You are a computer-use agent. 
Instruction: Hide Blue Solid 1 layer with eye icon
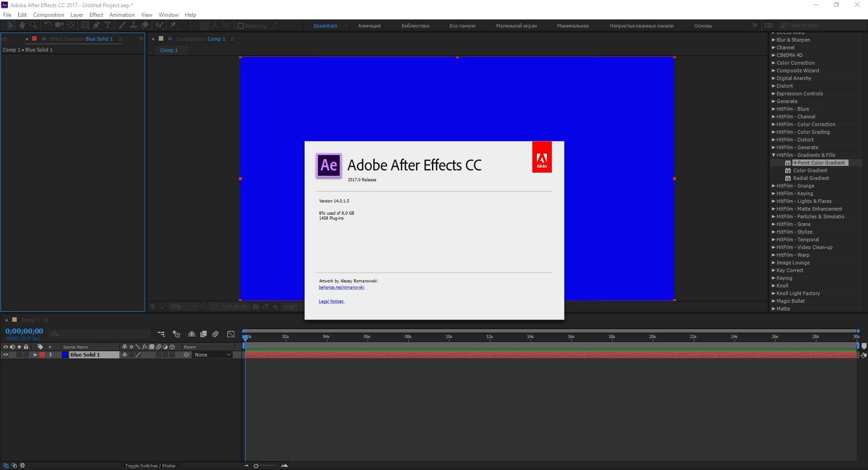coord(6,355)
